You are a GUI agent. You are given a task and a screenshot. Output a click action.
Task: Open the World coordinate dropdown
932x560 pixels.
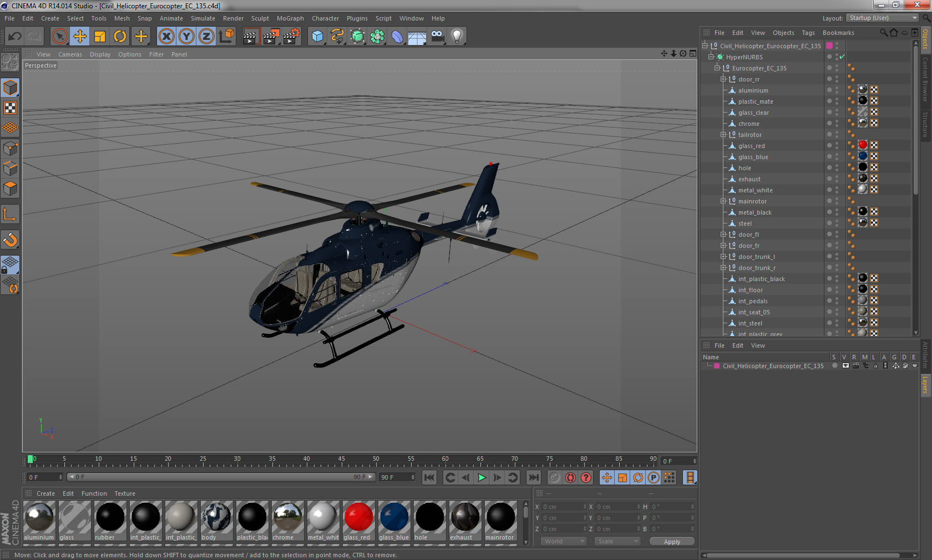click(x=564, y=541)
